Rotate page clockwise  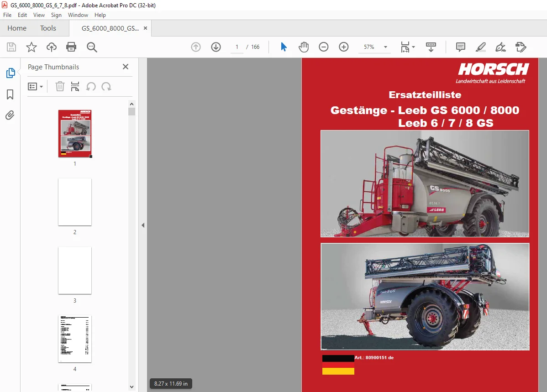[x=106, y=86]
